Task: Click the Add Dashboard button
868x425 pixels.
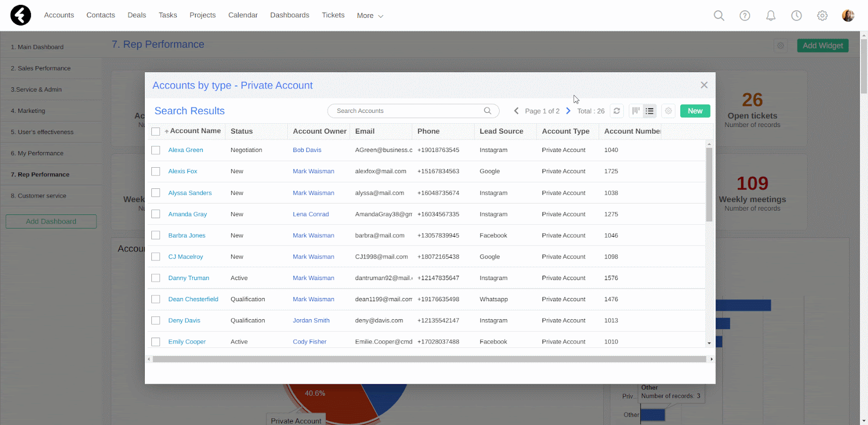Action: coord(51,221)
